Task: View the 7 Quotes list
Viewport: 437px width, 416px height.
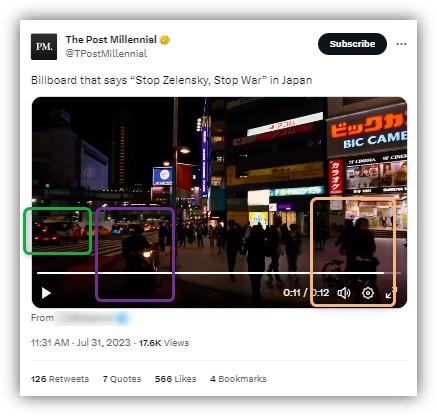Action: pos(122,379)
